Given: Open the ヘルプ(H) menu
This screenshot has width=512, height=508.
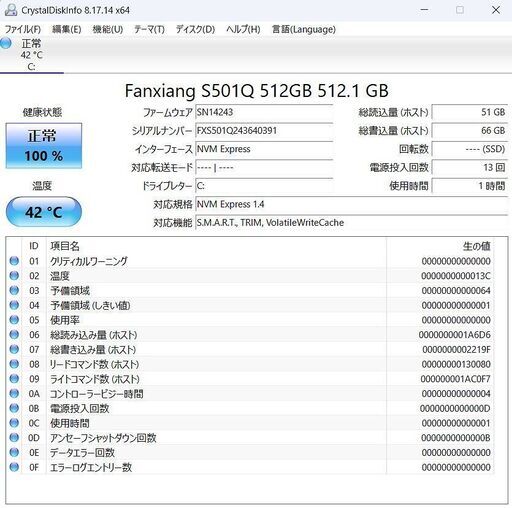Looking at the screenshot, I should point(243,29).
